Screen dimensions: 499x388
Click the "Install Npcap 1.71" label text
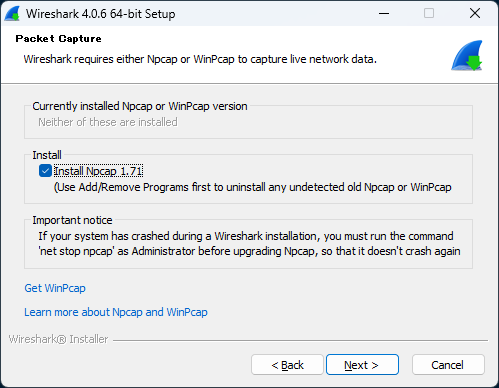[x=98, y=171]
